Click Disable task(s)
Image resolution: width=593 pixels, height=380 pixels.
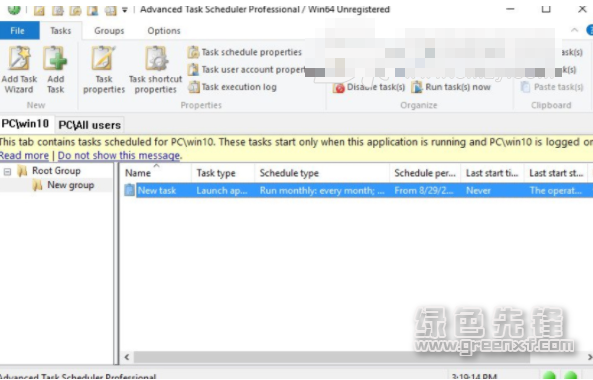[x=369, y=87]
